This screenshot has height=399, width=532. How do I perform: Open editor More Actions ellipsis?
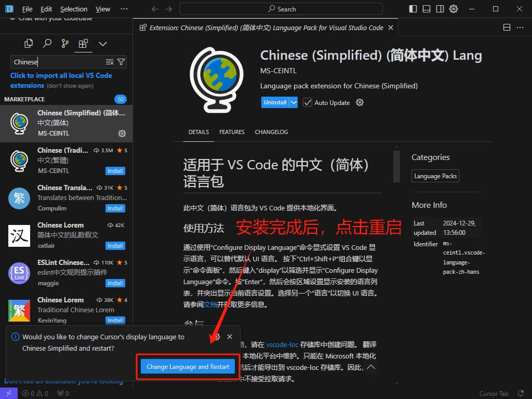pyautogui.click(x=520, y=28)
